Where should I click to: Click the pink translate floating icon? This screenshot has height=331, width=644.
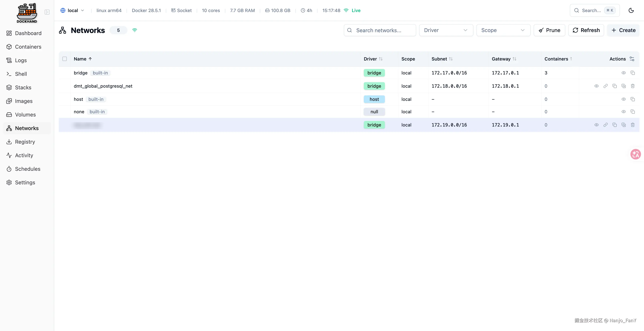tap(635, 154)
